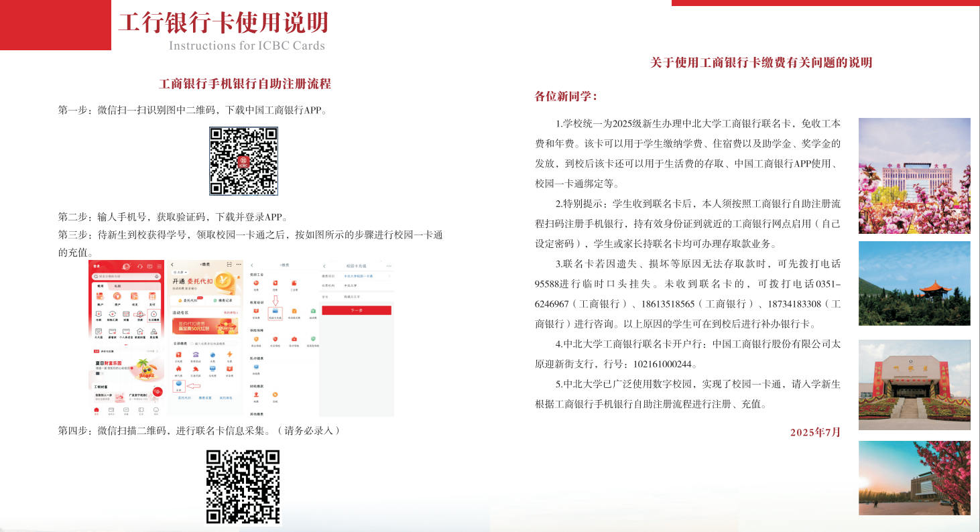Select the 工会费 icon

click(x=294, y=283)
